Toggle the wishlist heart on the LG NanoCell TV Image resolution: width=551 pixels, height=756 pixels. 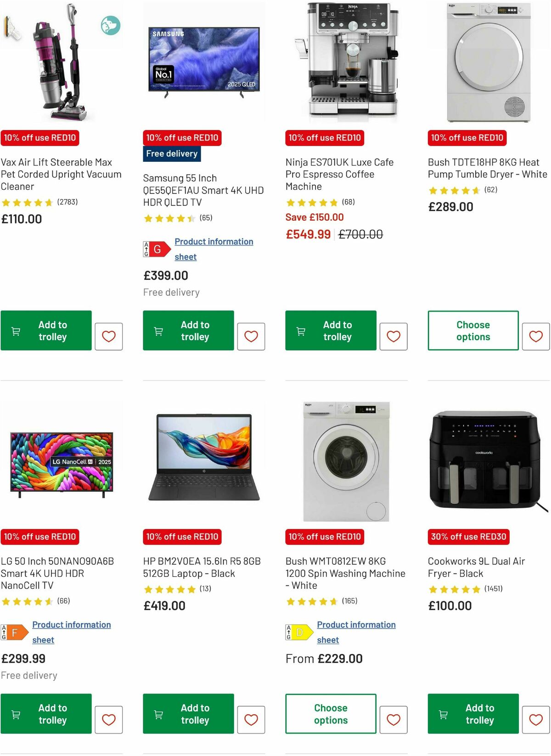coord(108,719)
